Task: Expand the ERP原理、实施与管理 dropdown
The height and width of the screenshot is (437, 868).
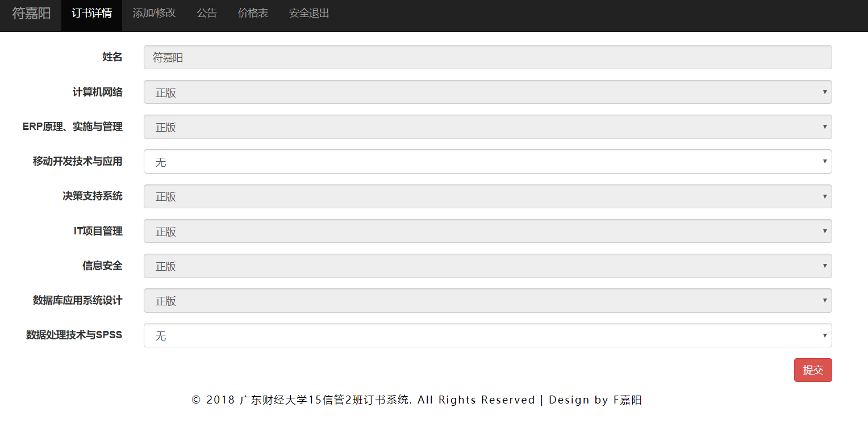Action: 487,127
